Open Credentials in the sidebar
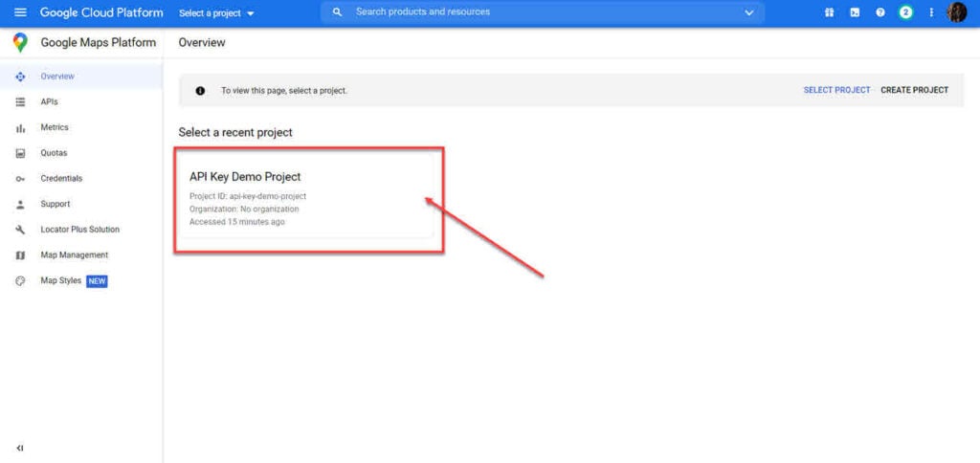 pyautogui.click(x=61, y=179)
